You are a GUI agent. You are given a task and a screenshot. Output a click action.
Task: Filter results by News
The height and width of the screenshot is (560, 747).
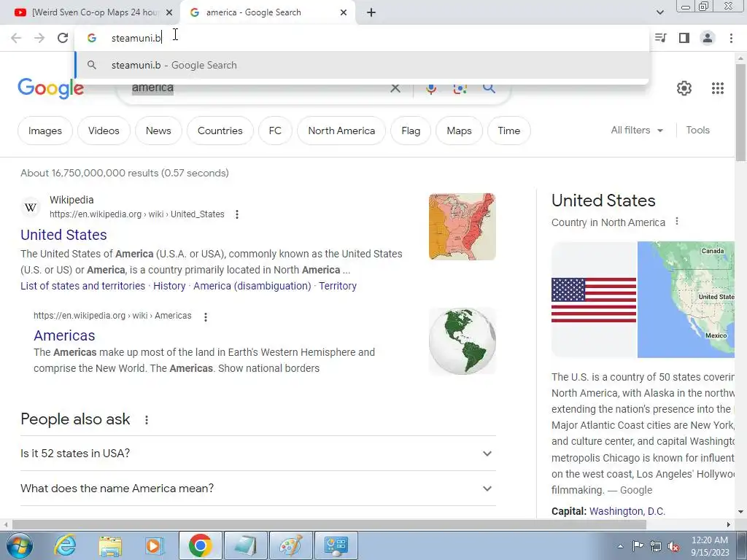point(158,131)
